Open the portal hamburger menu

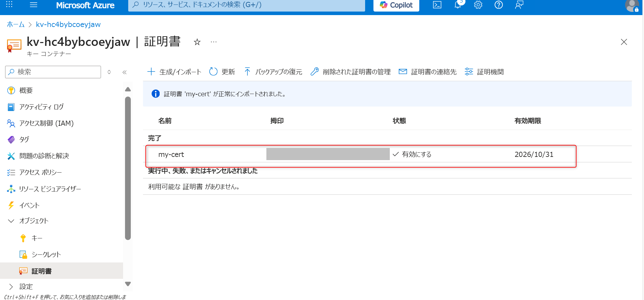pos(33,5)
